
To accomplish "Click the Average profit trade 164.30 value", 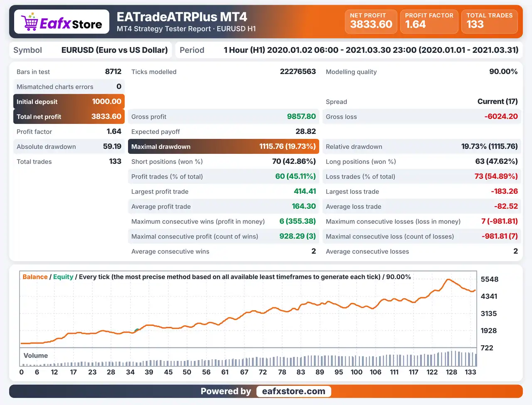I will [x=304, y=206].
